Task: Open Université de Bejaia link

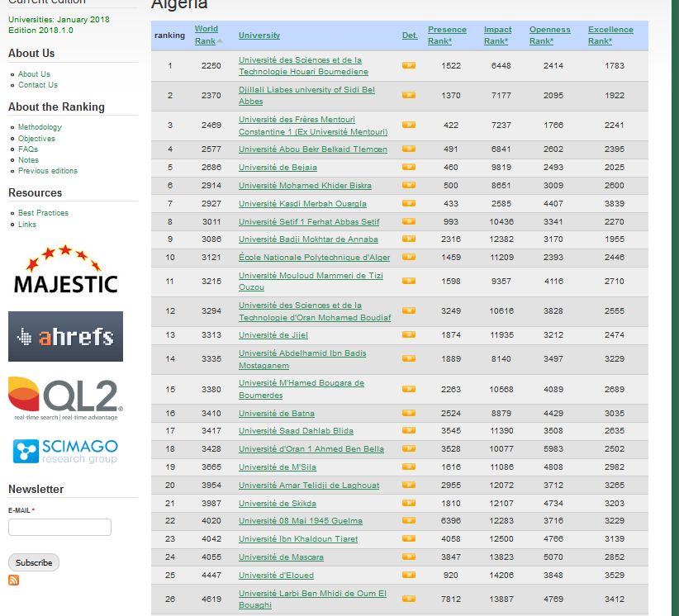Action: pyautogui.click(x=278, y=167)
